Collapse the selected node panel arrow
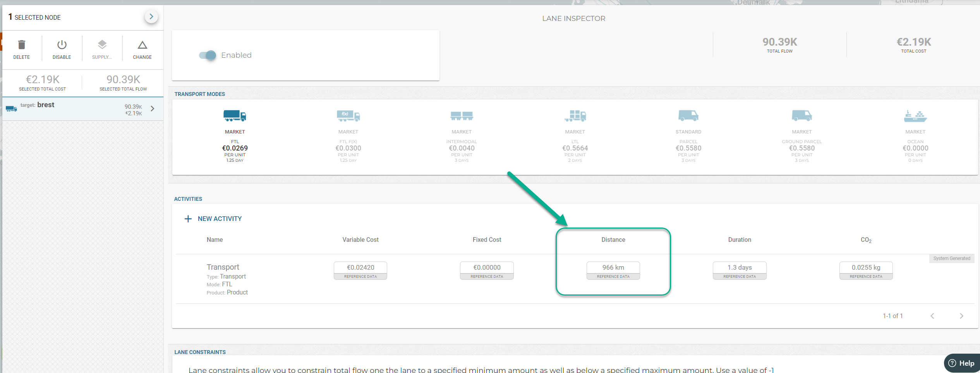The height and width of the screenshot is (373, 980). click(151, 17)
